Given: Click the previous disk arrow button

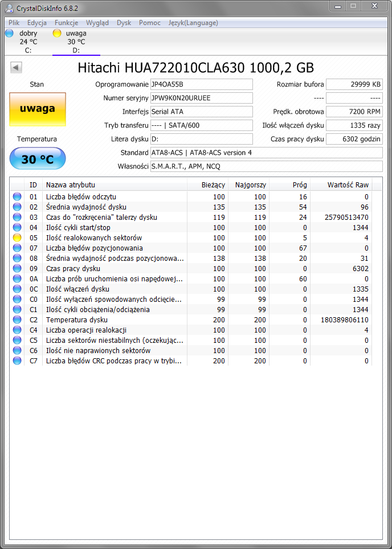Looking at the screenshot, I should (16, 67).
